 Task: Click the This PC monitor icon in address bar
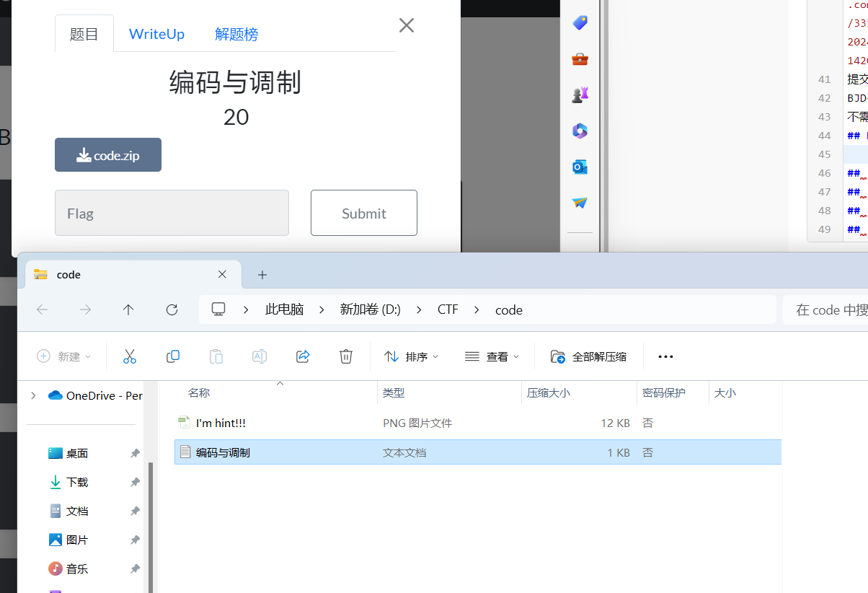tap(218, 309)
